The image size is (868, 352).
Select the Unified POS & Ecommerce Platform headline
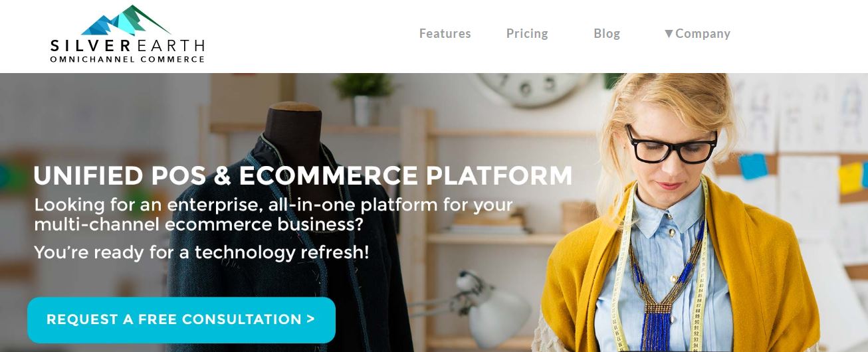pos(303,175)
